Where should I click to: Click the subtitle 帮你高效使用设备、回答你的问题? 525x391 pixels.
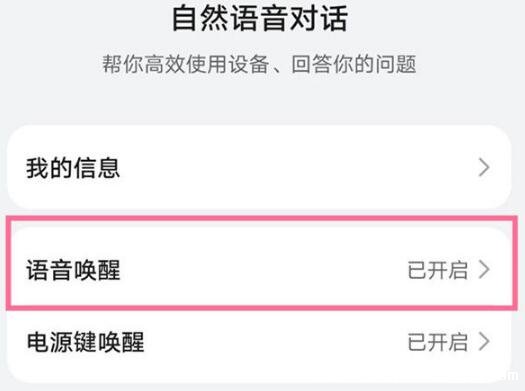[259, 64]
